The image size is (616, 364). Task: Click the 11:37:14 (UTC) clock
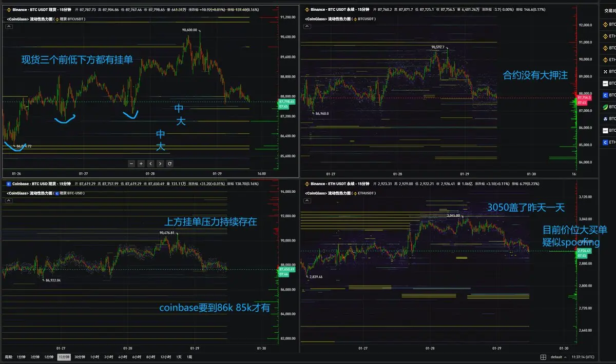click(584, 357)
